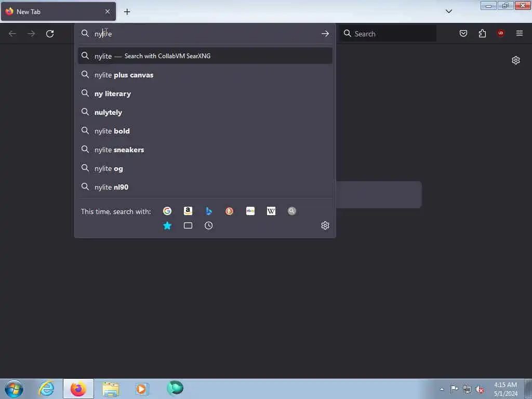Open the Firefox application menu

[x=520, y=33]
